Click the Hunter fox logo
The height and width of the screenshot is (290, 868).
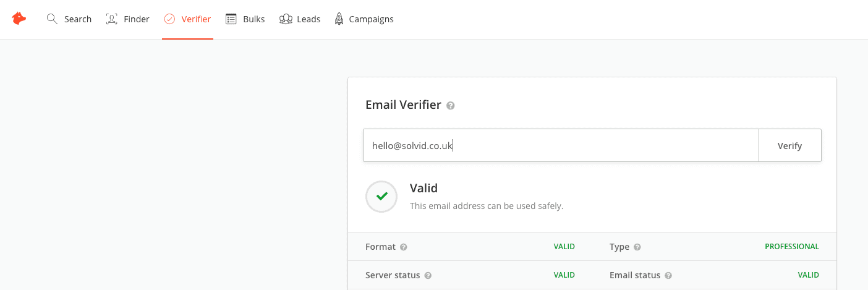[x=19, y=19]
